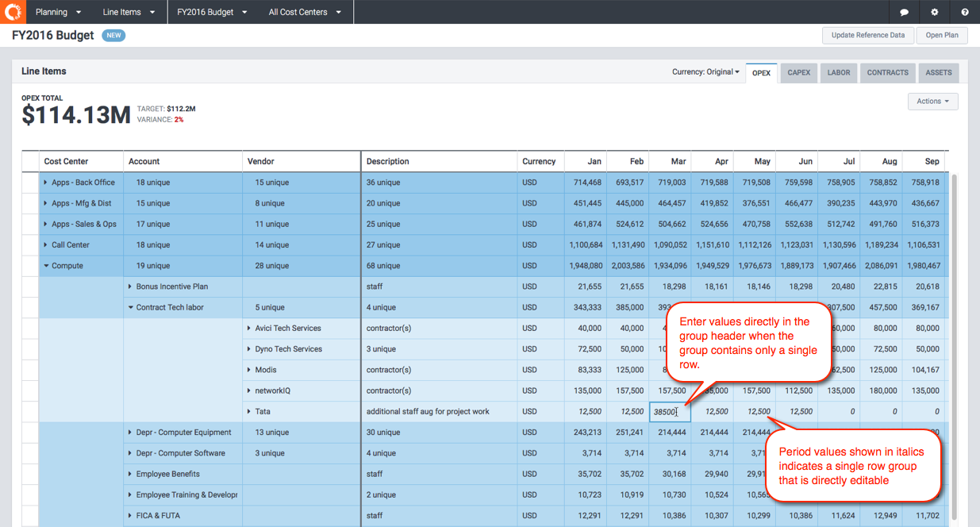Expand the Apps - Back Office row

point(46,183)
